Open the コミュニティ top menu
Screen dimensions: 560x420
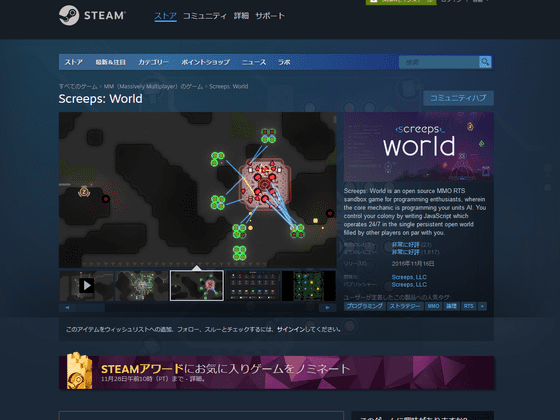pos(205,16)
